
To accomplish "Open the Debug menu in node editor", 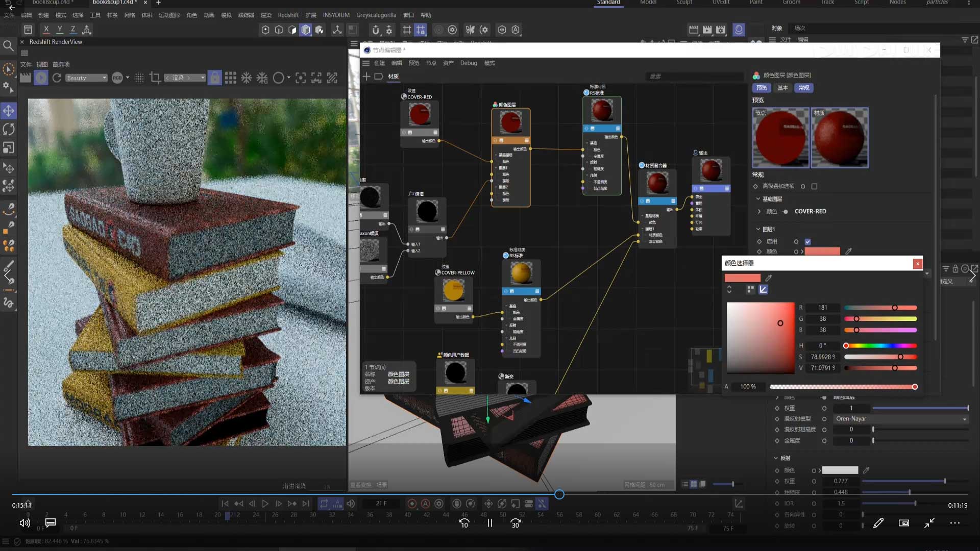I will coord(468,63).
